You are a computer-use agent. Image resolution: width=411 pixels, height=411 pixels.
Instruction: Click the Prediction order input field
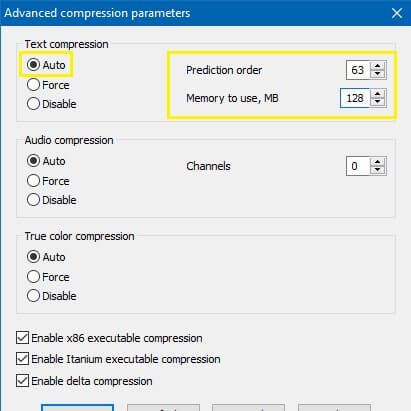[x=358, y=70]
